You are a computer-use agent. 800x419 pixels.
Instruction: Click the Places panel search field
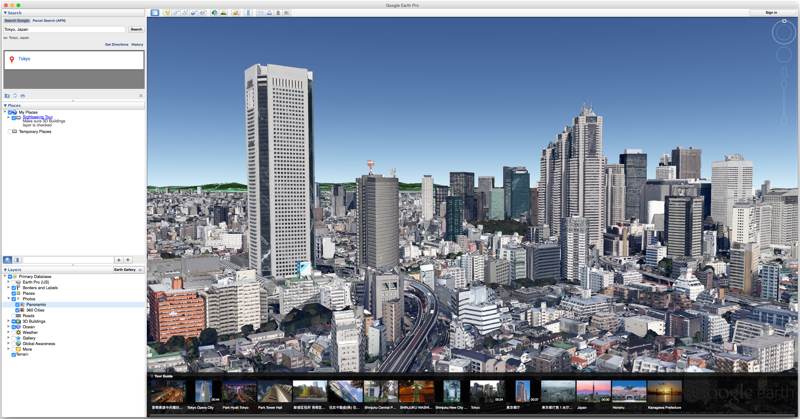(x=67, y=260)
